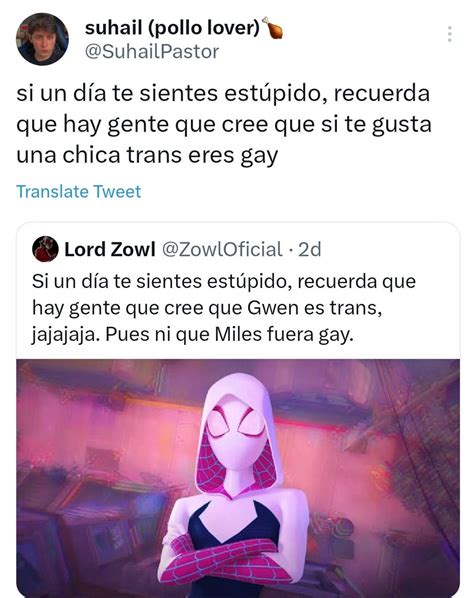Open the @ZowlOficial handle

pos(222,249)
